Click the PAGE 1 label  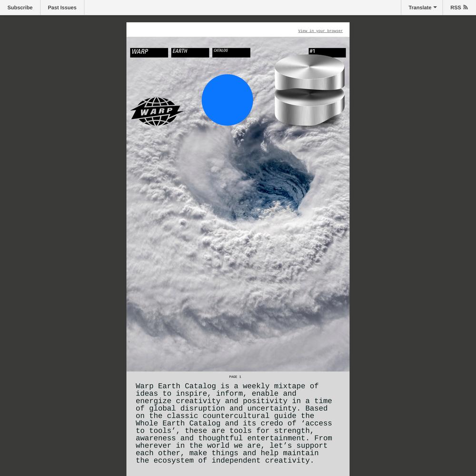point(235,377)
